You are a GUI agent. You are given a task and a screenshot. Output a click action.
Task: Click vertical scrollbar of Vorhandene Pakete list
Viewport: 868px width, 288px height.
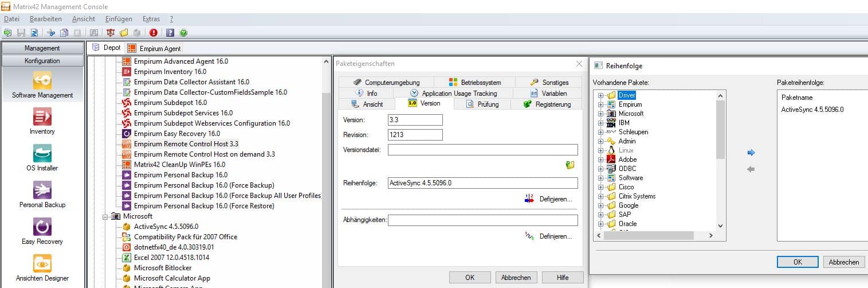721,160
